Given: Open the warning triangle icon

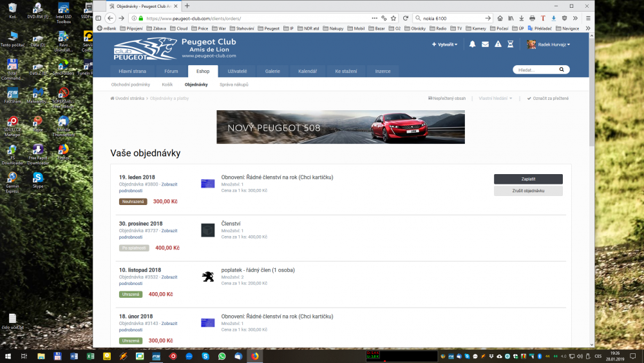Looking at the screenshot, I should [498, 44].
